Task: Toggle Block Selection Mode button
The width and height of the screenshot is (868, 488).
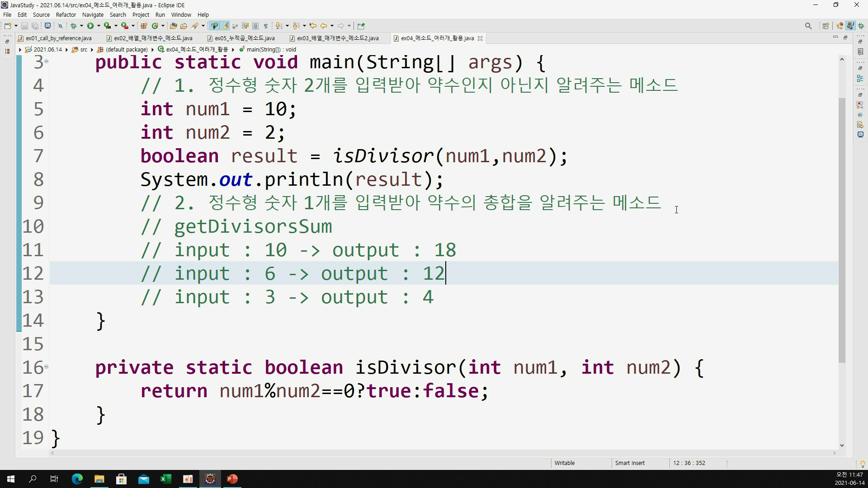Action: pyautogui.click(x=255, y=26)
